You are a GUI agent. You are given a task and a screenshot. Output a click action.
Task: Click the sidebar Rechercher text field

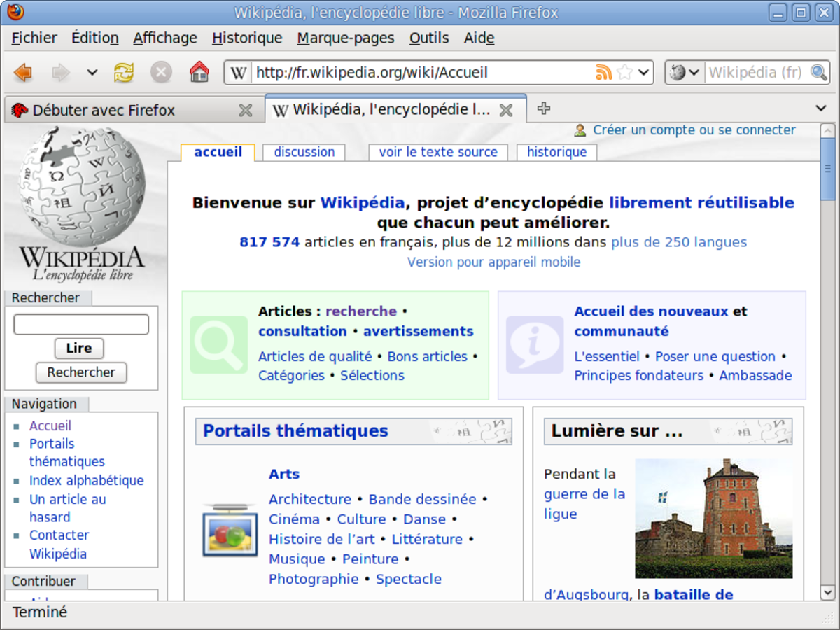[x=81, y=324]
